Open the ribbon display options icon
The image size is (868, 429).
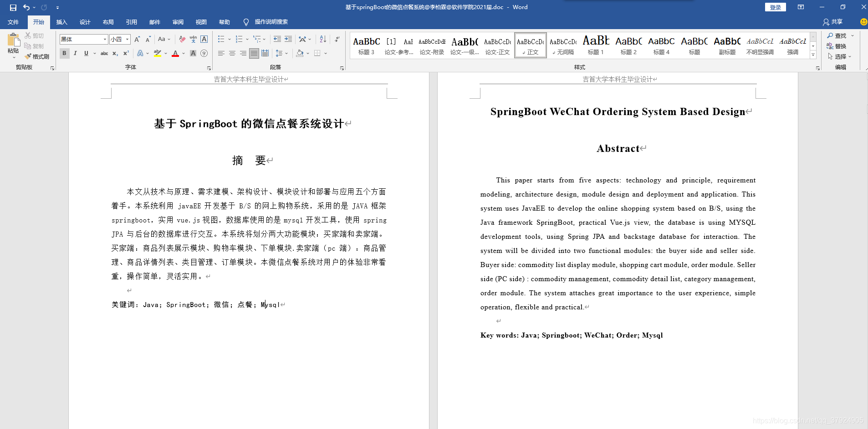[801, 7]
